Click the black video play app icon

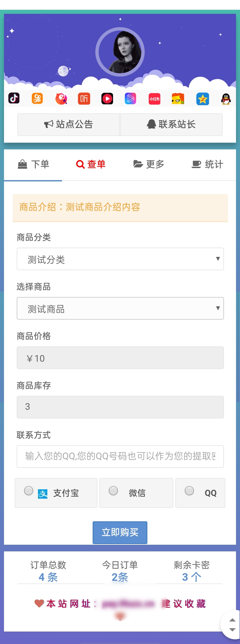(x=107, y=98)
